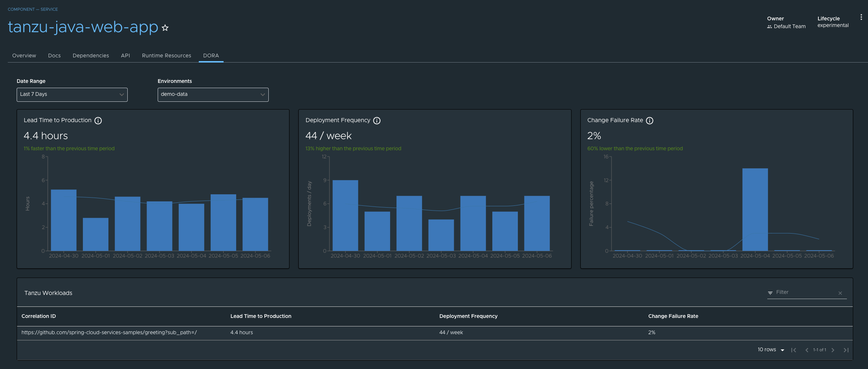Click the 'COMPONENT — SERVICE' breadcrumb label
This screenshot has height=369, width=868.
point(33,9)
